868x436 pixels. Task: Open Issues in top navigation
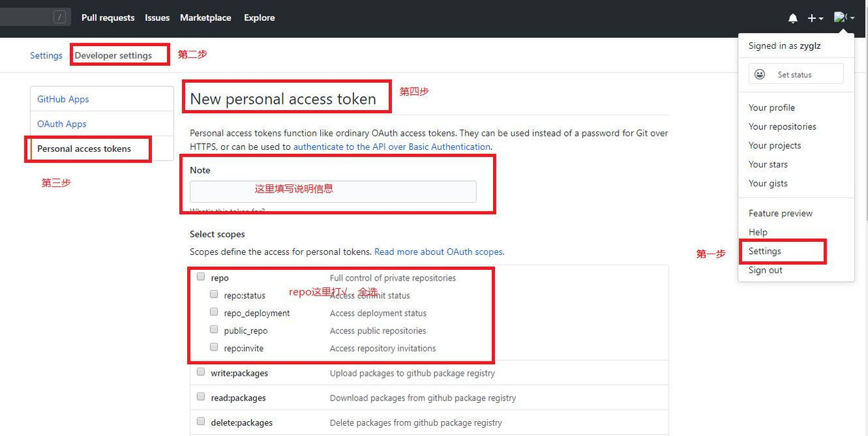pos(157,18)
